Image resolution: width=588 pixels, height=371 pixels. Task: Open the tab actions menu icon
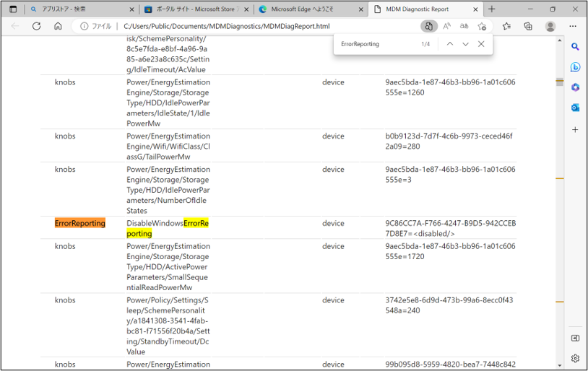tap(13, 9)
